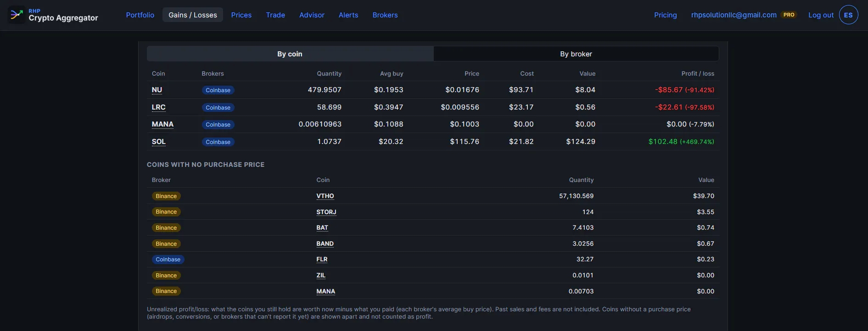Click the PRO badge
Screen dimensions: 868x331
789,15
